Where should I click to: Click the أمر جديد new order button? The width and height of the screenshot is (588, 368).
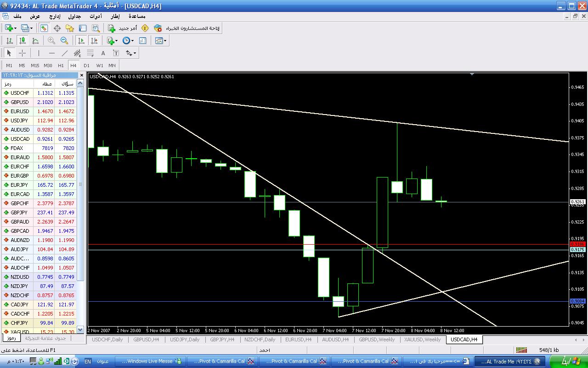122,28
